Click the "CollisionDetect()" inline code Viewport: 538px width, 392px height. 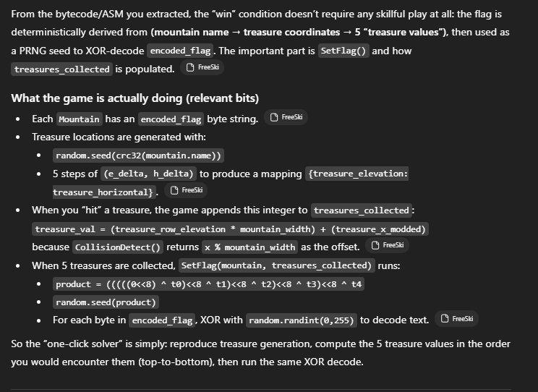point(116,247)
